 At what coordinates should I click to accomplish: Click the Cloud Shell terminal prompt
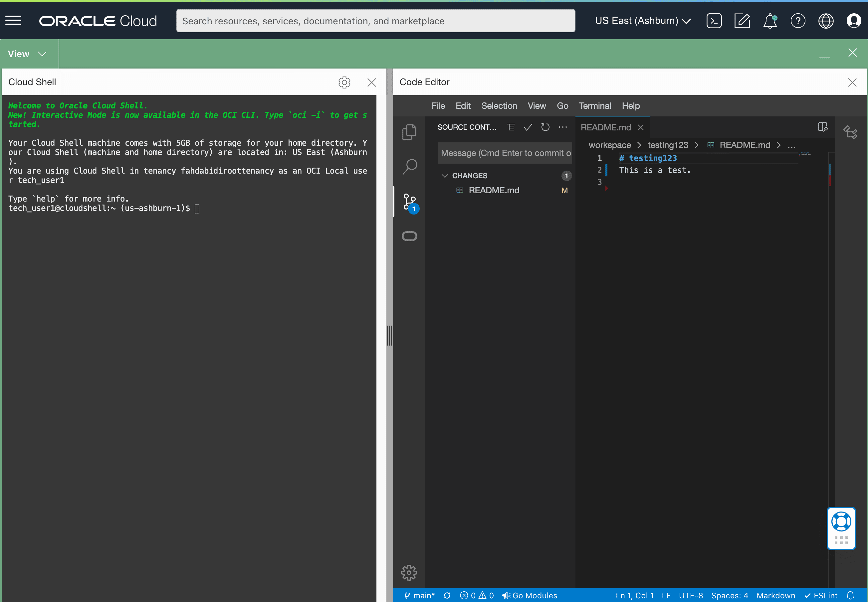[x=104, y=208]
